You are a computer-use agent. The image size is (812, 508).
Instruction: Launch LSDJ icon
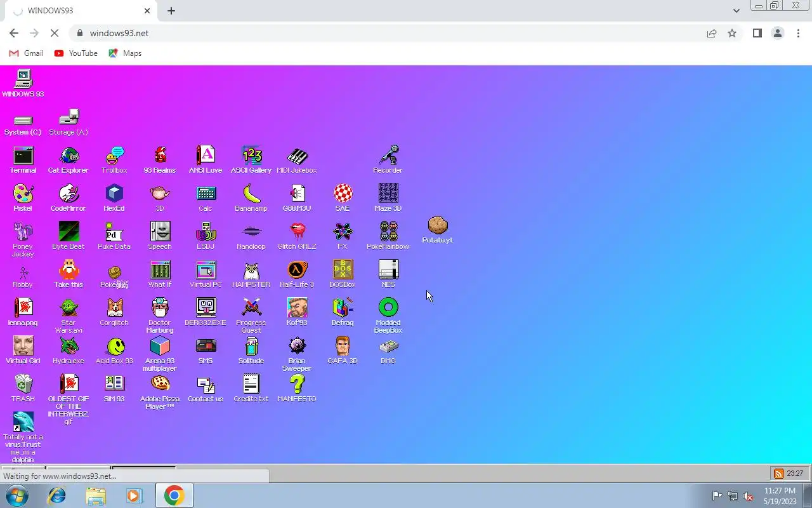[x=206, y=236]
